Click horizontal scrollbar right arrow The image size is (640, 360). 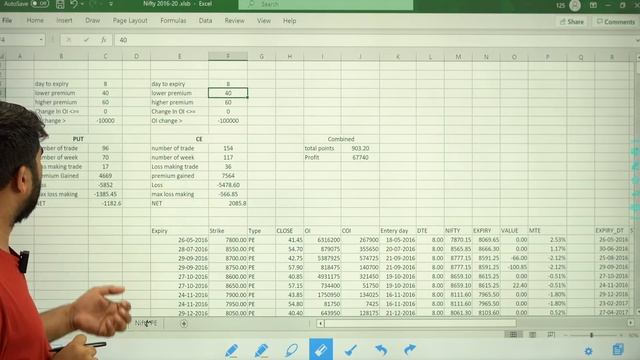point(631,323)
